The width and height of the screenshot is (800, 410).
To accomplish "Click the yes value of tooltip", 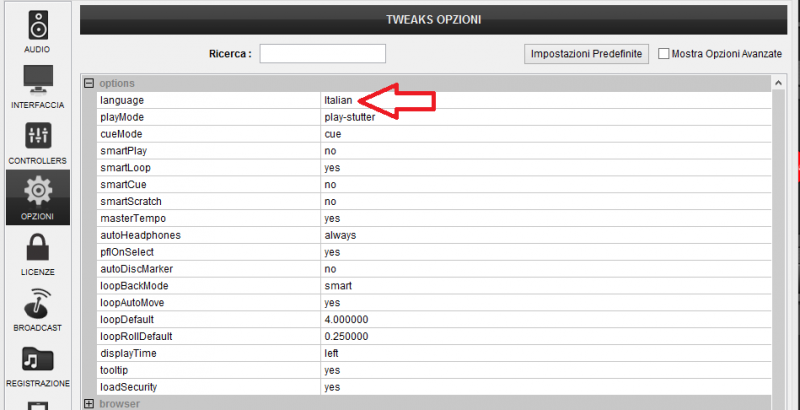I will point(332,370).
